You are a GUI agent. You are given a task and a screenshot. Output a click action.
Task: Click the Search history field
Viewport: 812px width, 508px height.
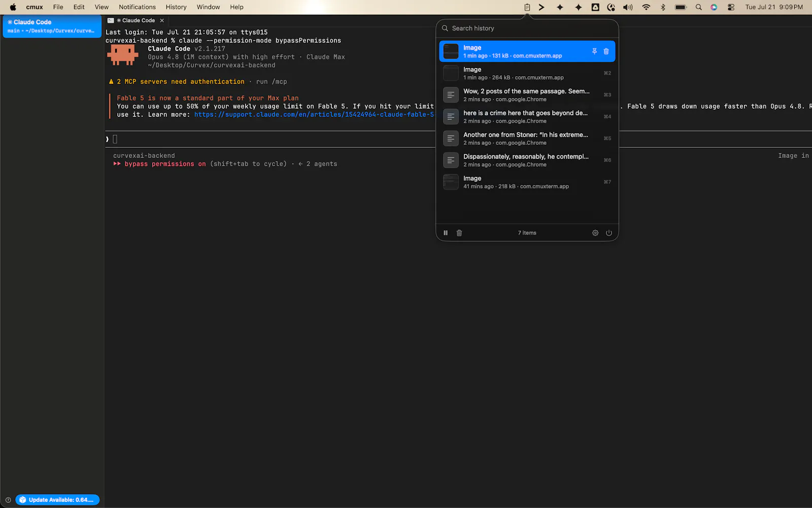527,28
